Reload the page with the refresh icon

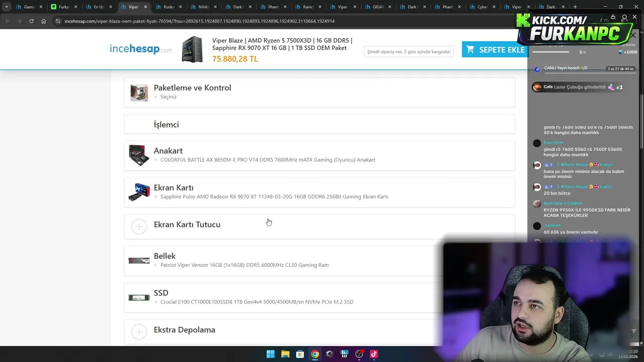[x=31, y=21]
